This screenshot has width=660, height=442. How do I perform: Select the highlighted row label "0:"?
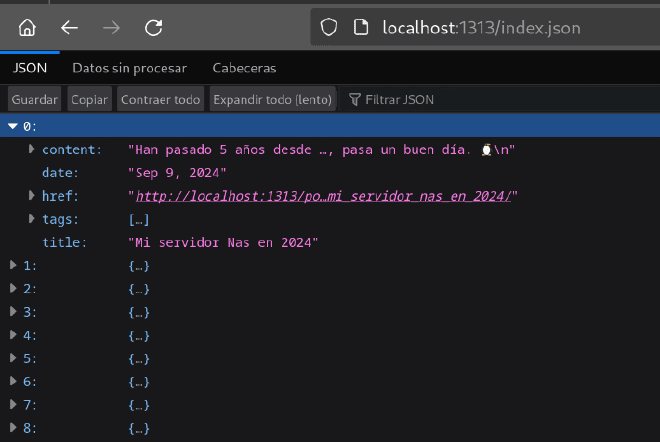coord(29,126)
